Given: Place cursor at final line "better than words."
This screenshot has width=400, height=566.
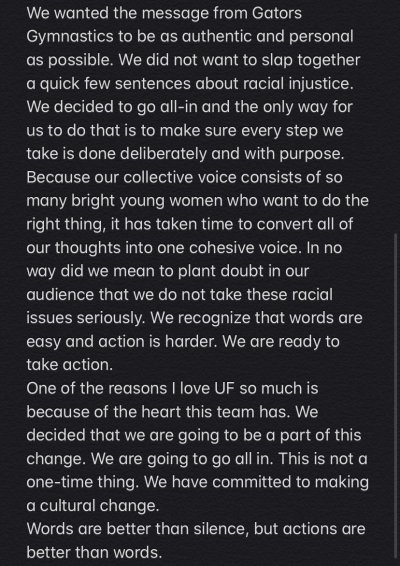Looking at the screenshot, I should point(94,553).
